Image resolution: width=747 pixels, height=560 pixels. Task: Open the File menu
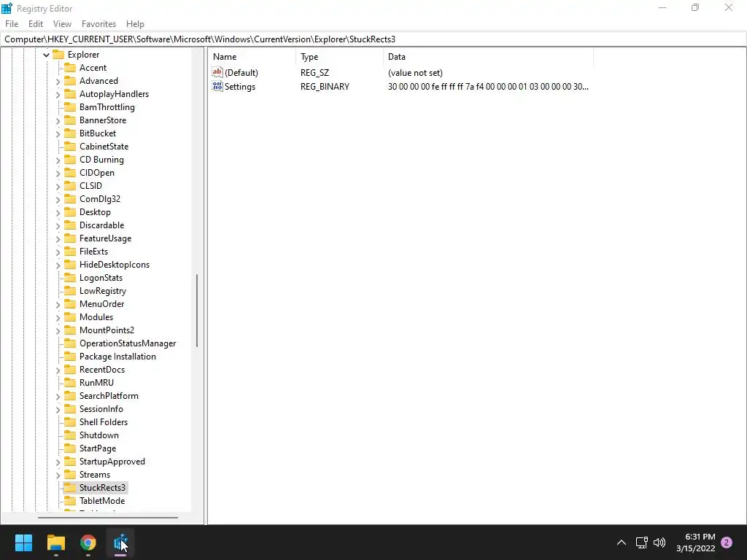coord(12,24)
